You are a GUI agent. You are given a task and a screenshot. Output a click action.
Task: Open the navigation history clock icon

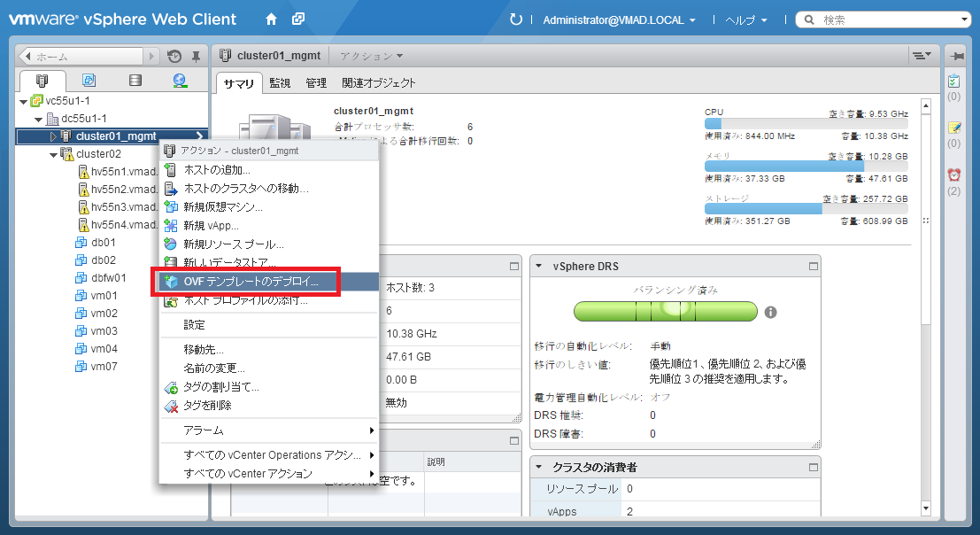pyautogui.click(x=174, y=57)
